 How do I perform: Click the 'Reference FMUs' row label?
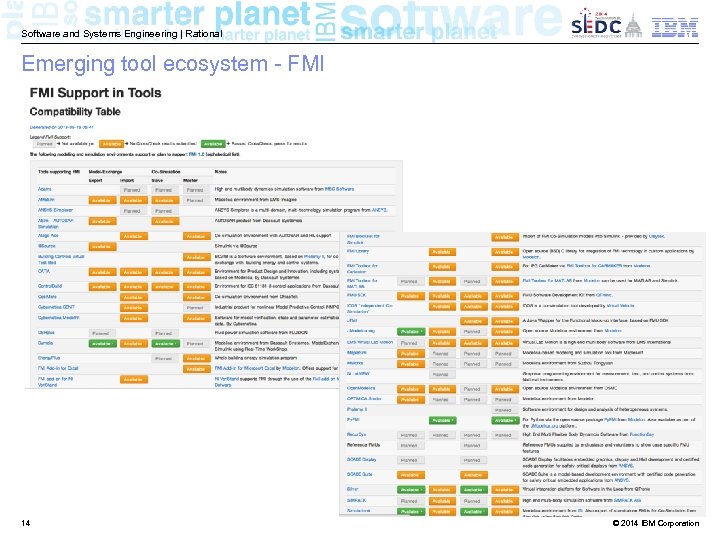(x=363, y=444)
